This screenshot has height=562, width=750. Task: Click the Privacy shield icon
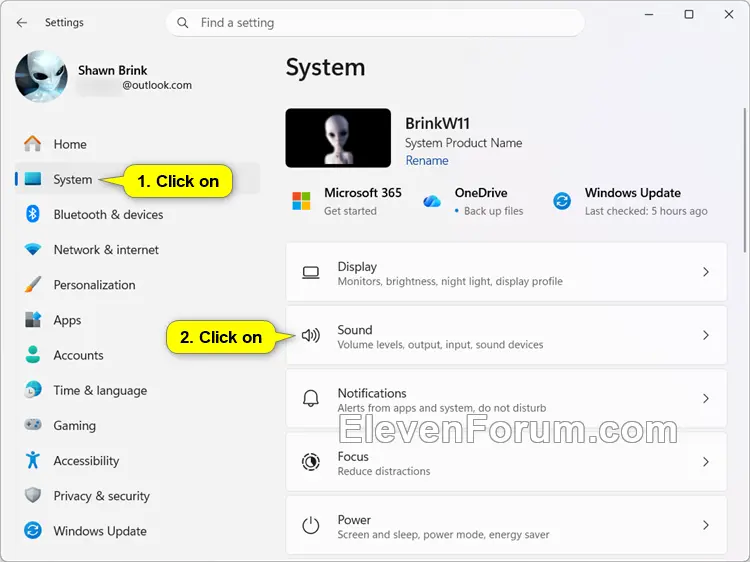pyautogui.click(x=33, y=495)
